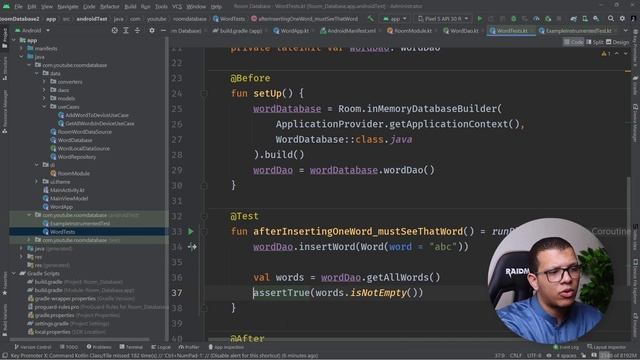The image size is (640, 360).
Task: Run the afterInsertingOneWord test from the gutter play icon
Action: pyautogui.click(x=191, y=231)
